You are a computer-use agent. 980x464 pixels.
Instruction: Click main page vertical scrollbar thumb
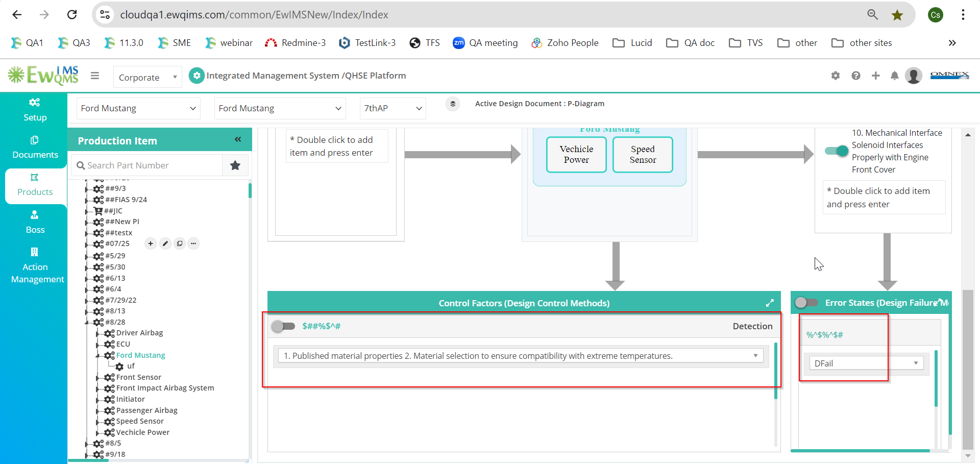tap(968, 369)
